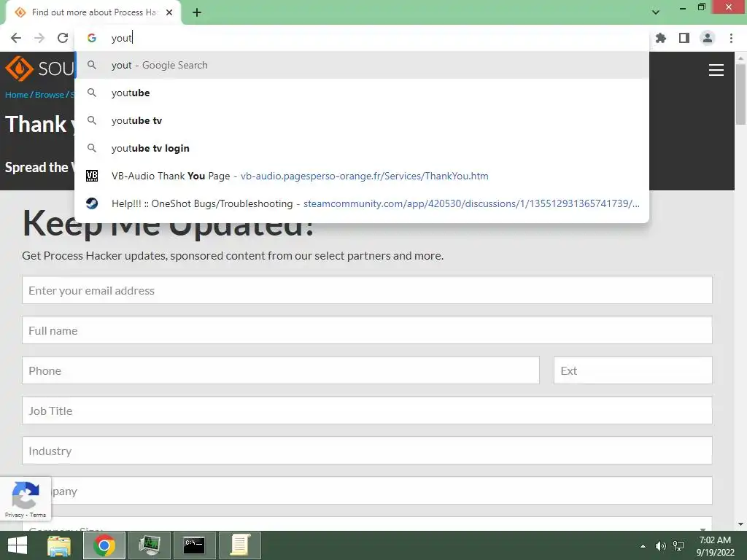
Task: Open the taskbar clock showing 7:02 AM
Action: [x=715, y=546]
